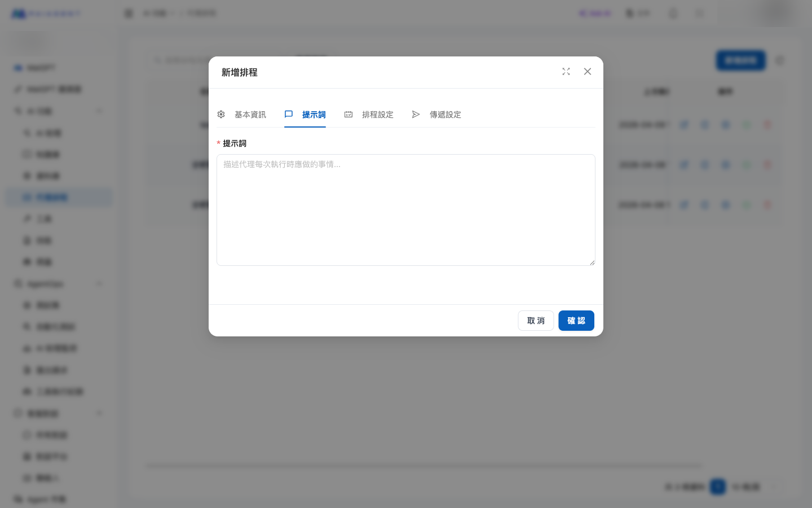
Task: Click the 取消 button
Action: 536,321
